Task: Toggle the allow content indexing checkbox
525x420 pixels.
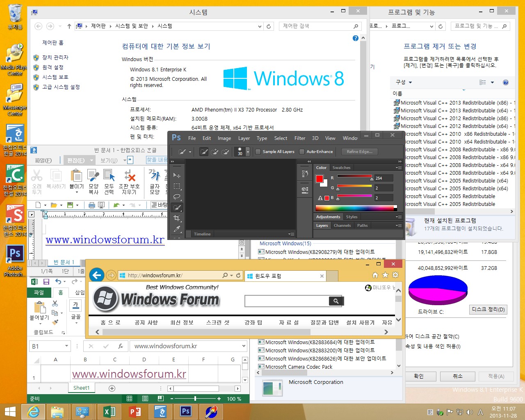Action: [x=433, y=346]
